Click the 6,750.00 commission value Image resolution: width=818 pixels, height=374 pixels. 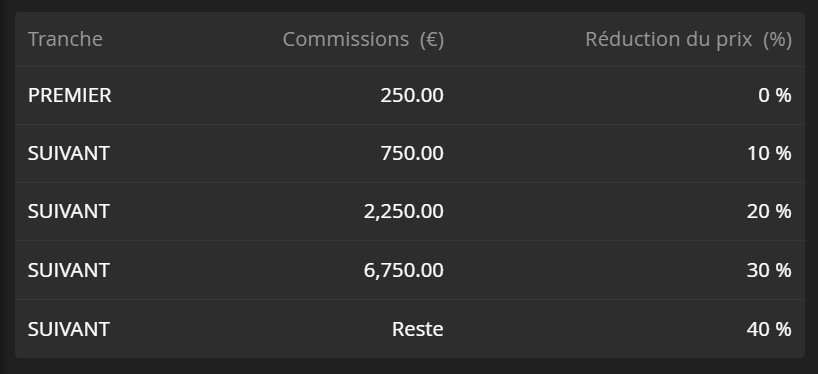coord(404,270)
